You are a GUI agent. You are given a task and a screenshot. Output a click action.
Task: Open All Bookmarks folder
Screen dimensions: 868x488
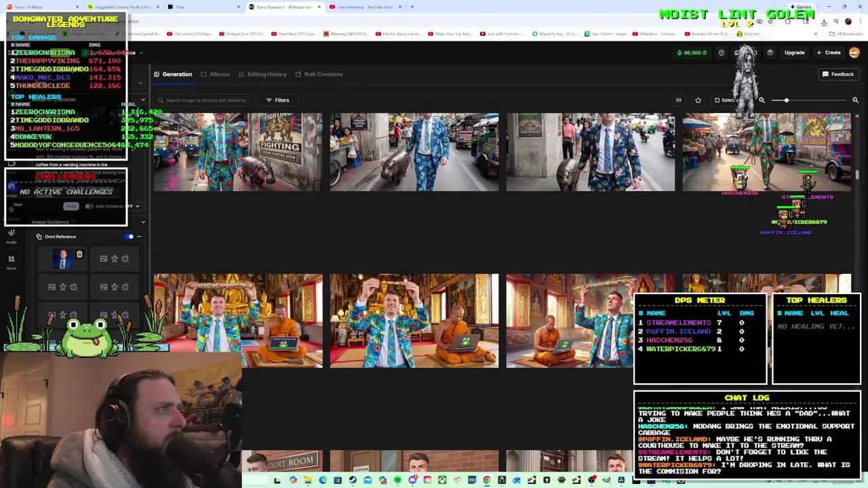pyautogui.click(x=845, y=33)
